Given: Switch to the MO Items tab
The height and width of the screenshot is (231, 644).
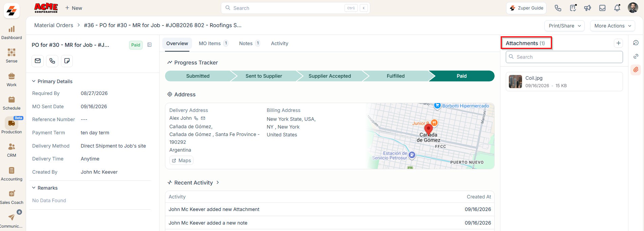Looking at the screenshot, I should [213, 43].
